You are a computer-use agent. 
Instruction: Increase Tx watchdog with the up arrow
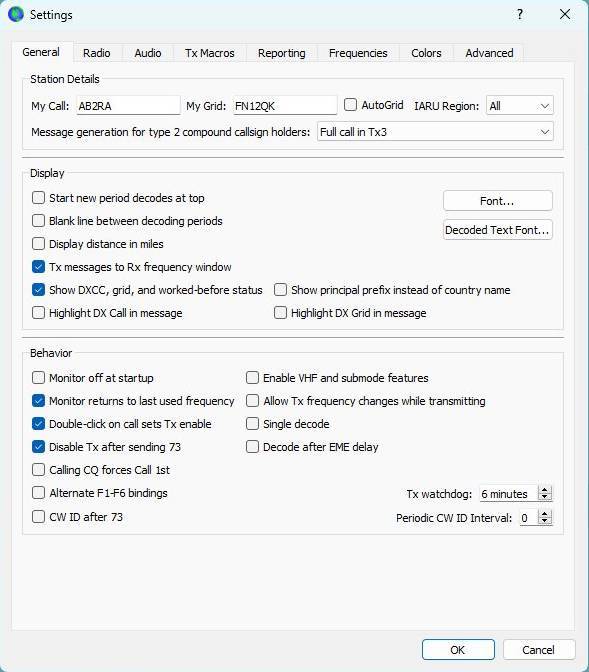coord(544,490)
